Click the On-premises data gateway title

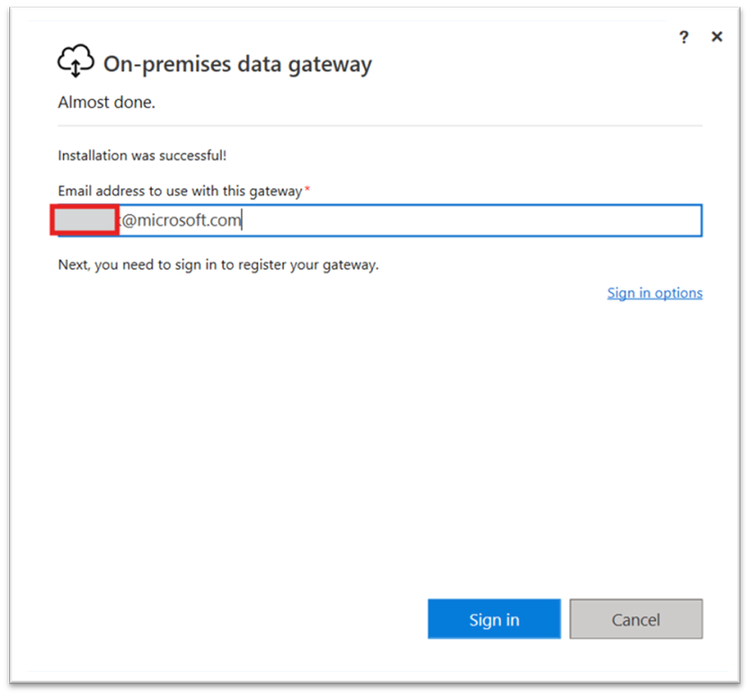238,64
